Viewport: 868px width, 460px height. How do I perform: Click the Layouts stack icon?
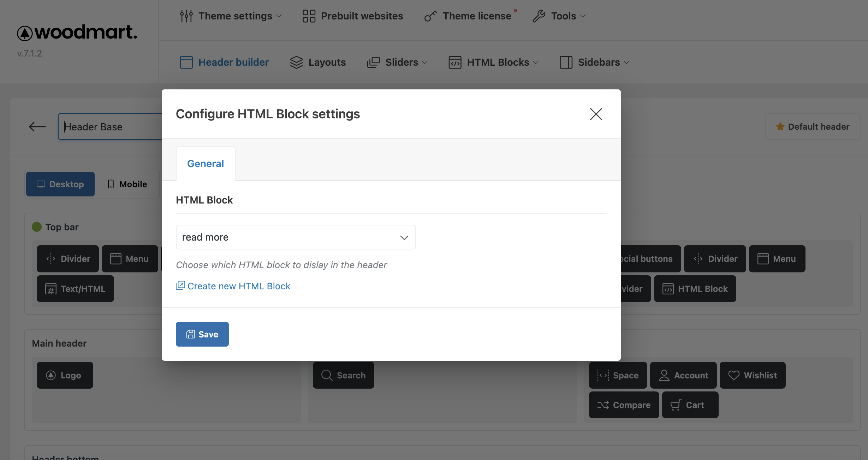[296, 62]
